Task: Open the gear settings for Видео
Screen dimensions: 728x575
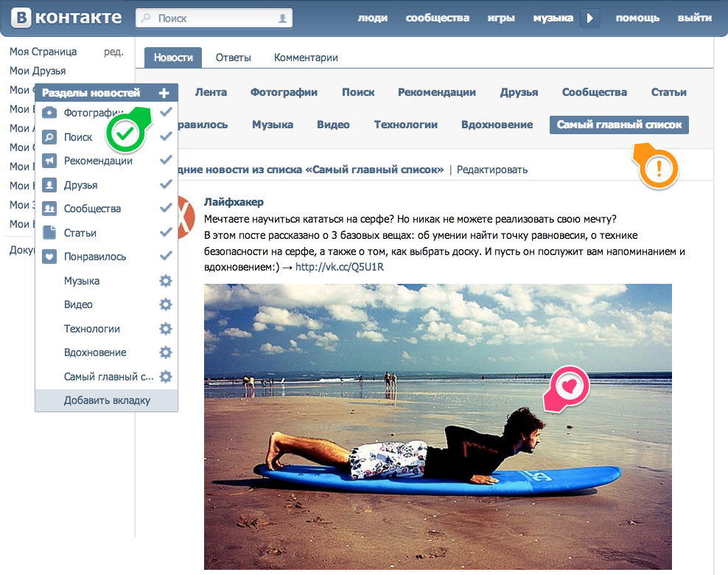Action: coord(165,304)
